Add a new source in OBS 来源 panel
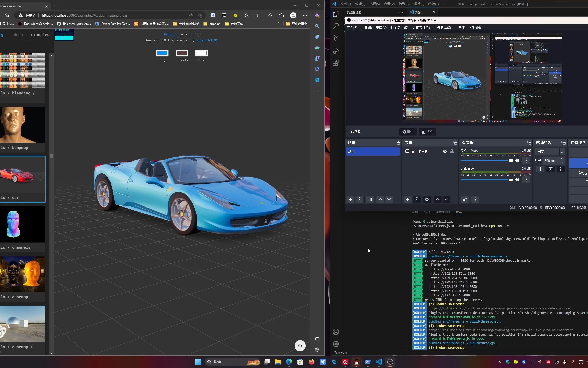The height and width of the screenshot is (368, 588). [408, 199]
